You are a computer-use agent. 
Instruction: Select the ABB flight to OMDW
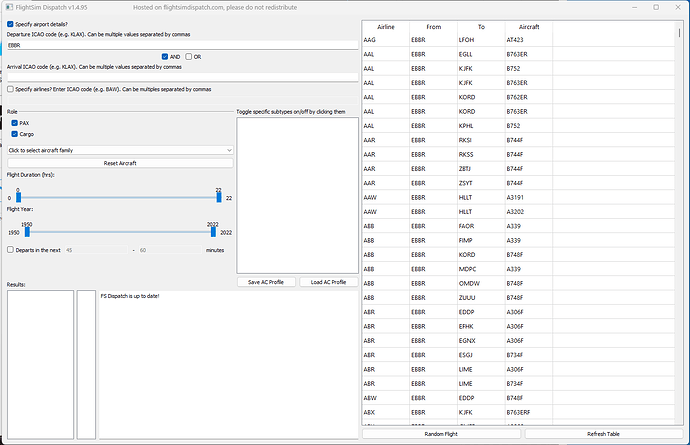[518, 283]
